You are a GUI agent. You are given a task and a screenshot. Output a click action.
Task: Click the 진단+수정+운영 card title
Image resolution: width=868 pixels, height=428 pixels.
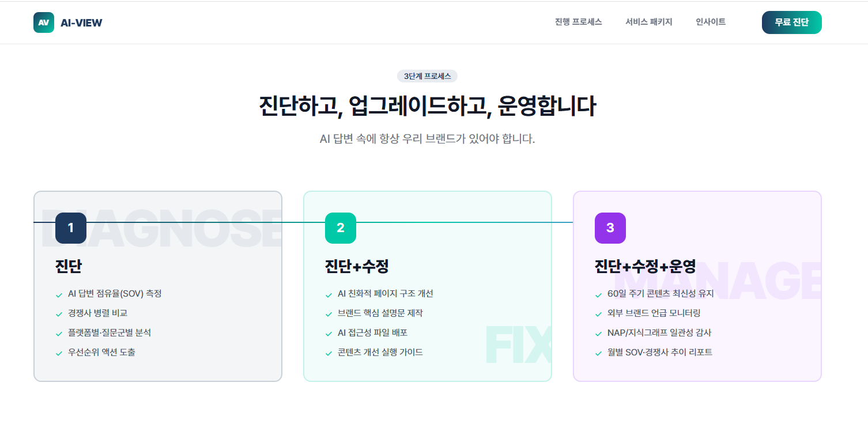[x=645, y=267]
